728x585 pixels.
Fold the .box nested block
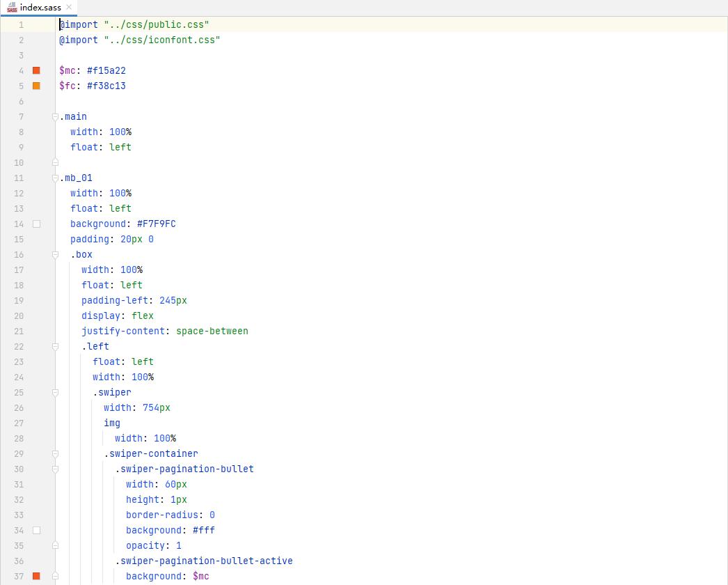click(x=55, y=255)
